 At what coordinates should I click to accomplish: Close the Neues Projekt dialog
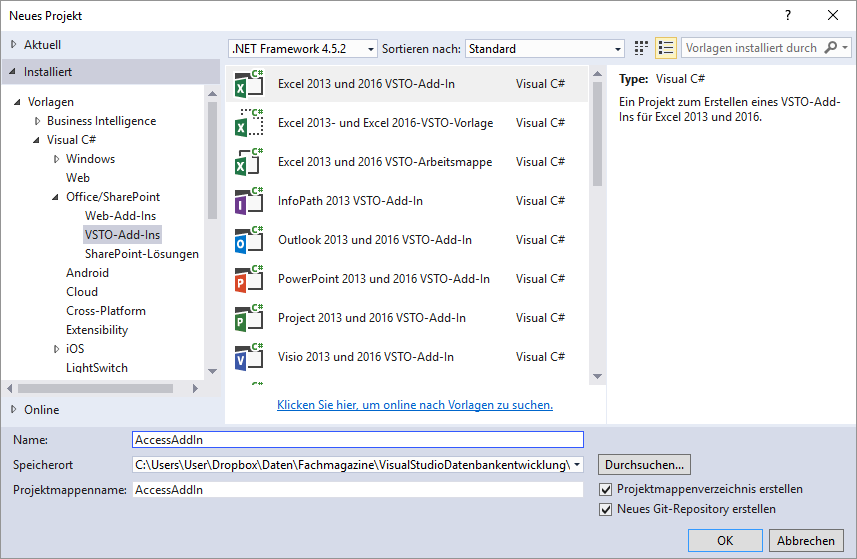tap(832, 15)
